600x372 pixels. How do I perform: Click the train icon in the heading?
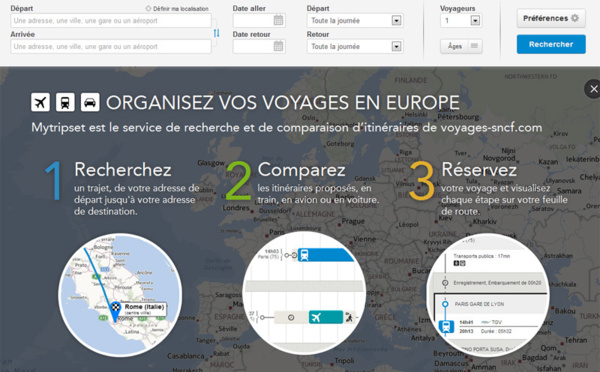[x=65, y=102]
